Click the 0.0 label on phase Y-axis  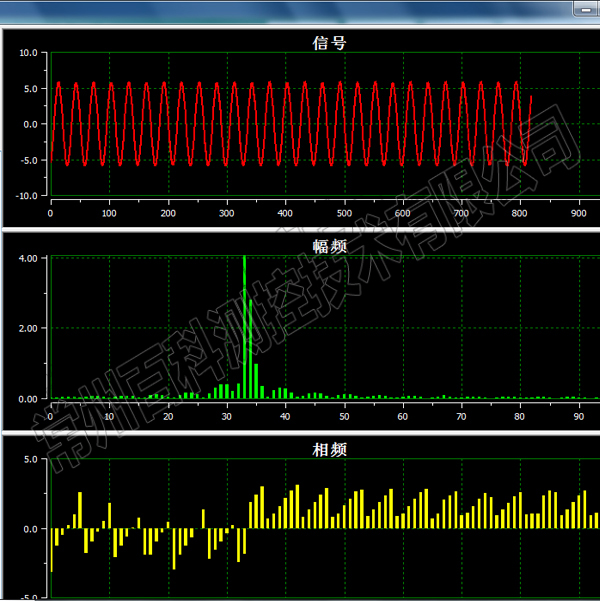[30, 529]
